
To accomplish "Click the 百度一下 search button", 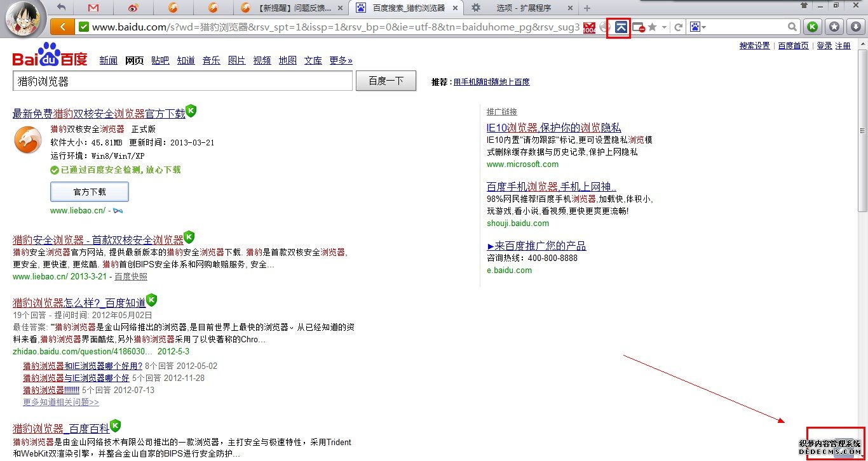I will coord(386,81).
